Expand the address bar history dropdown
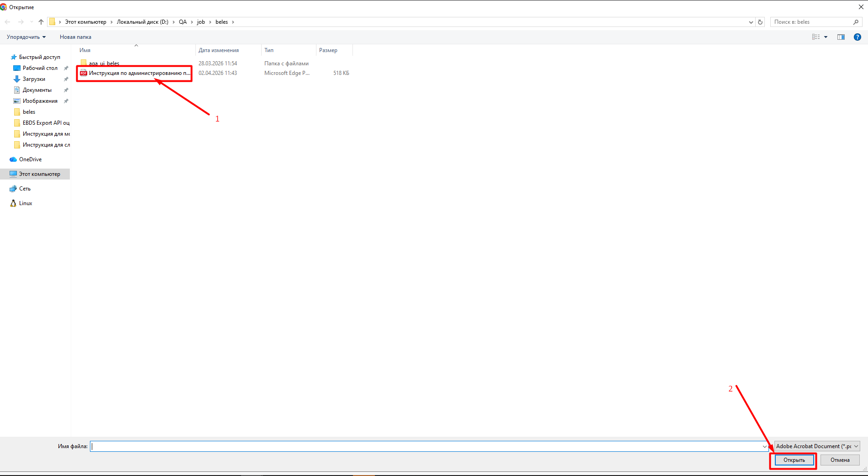868x476 pixels. [751, 22]
